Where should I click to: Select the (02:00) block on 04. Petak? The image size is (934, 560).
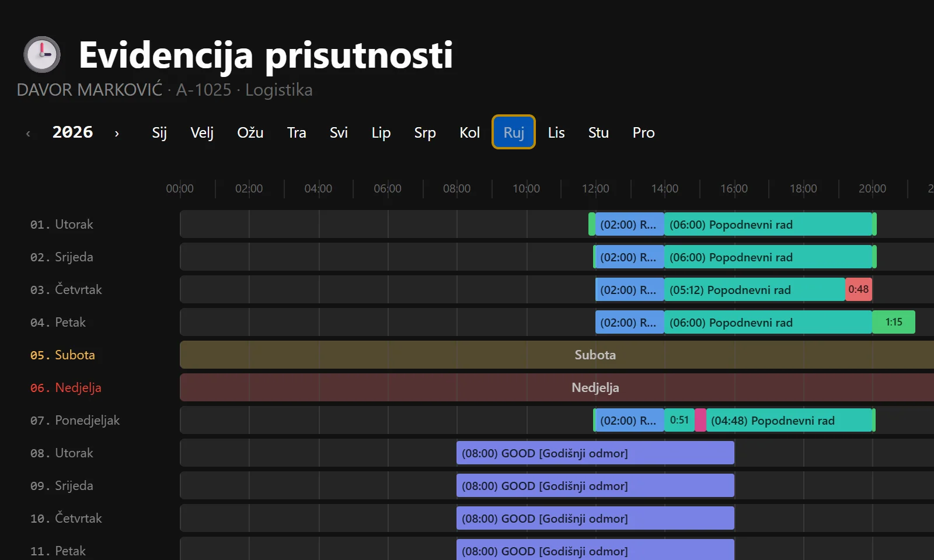(x=629, y=323)
